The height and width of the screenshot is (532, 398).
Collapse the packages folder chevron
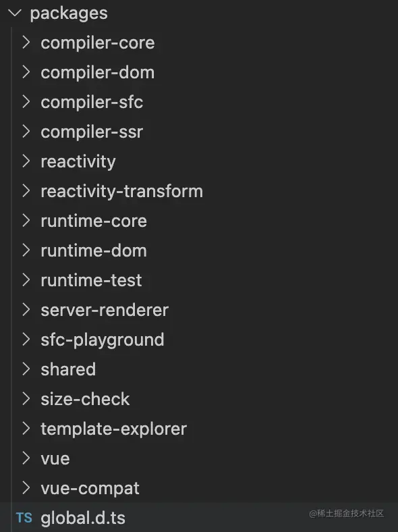15,14
